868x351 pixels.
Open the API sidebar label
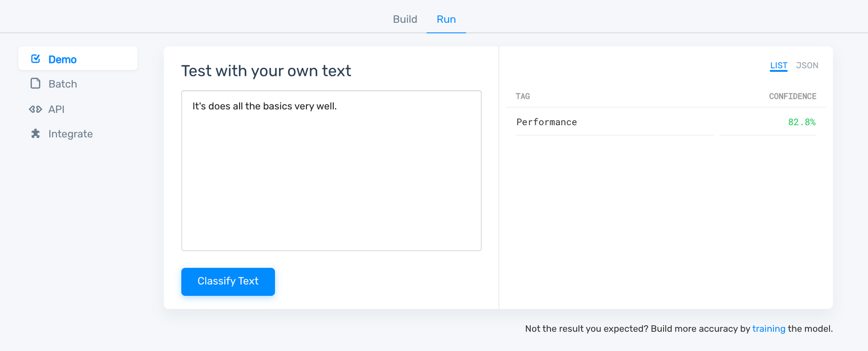[57, 109]
